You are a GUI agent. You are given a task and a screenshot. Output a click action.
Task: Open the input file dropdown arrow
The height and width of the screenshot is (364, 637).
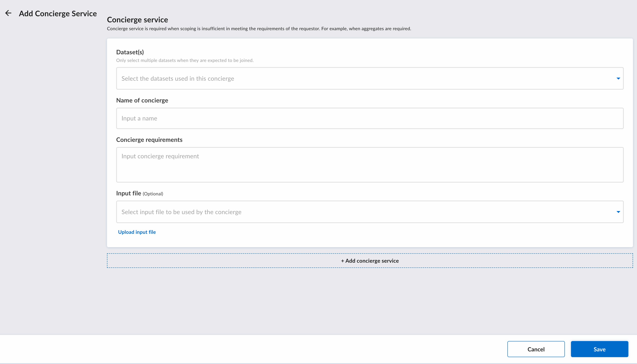tap(618, 212)
